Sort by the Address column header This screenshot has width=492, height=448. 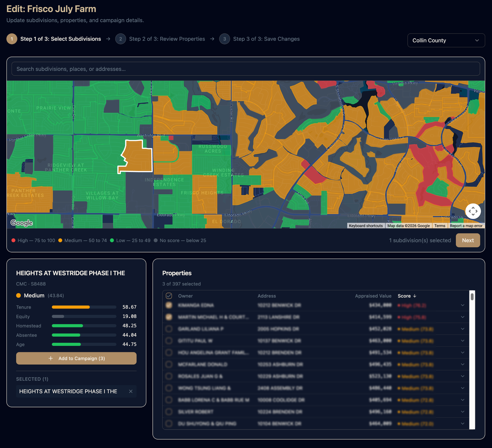pos(266,296)
